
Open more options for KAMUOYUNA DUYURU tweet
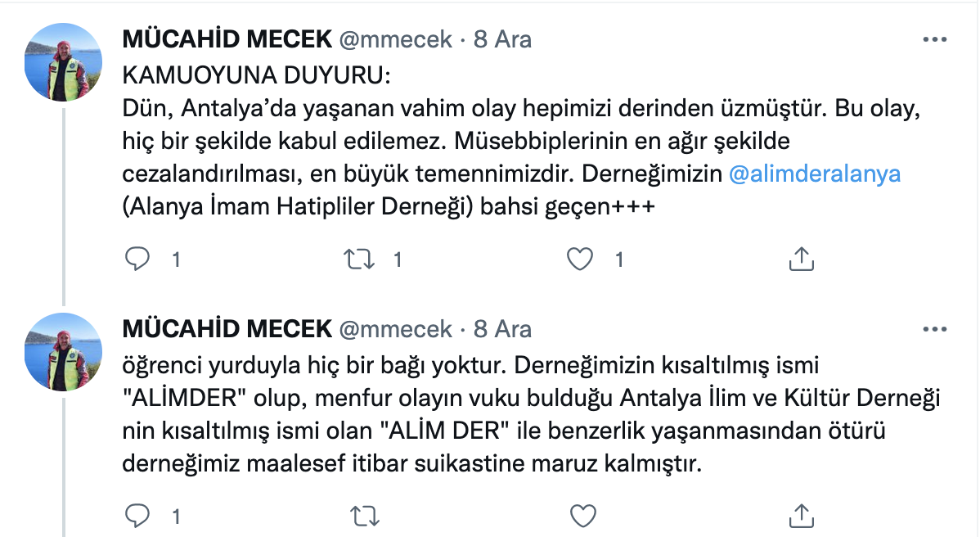pyautogui.click(x=935, y=39)
